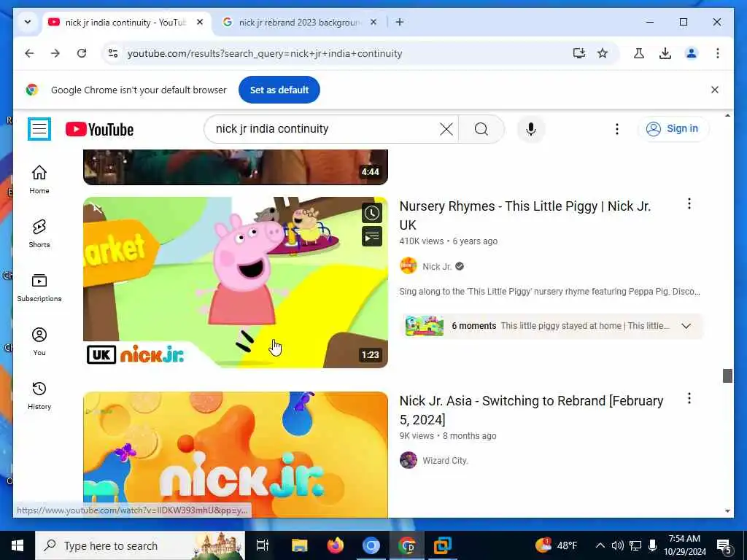Viewport: 747px width, 560px height.
Task: Open the Windows Start menu
Action: tap(18, 545)
